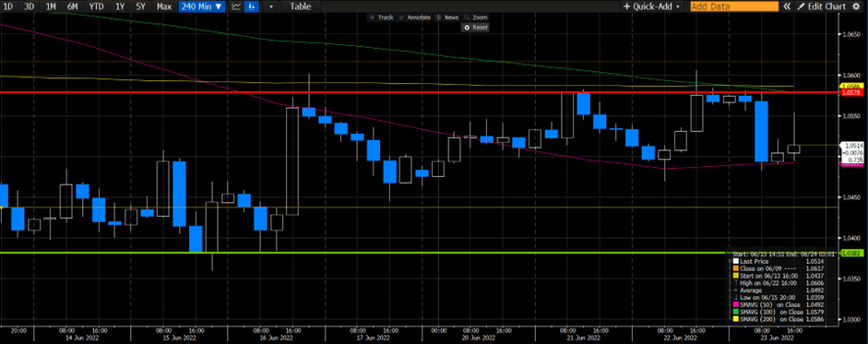868x344 pixels.
Task: Click the '14 Jun 2022' date label
Action: [x=81, y=337]
